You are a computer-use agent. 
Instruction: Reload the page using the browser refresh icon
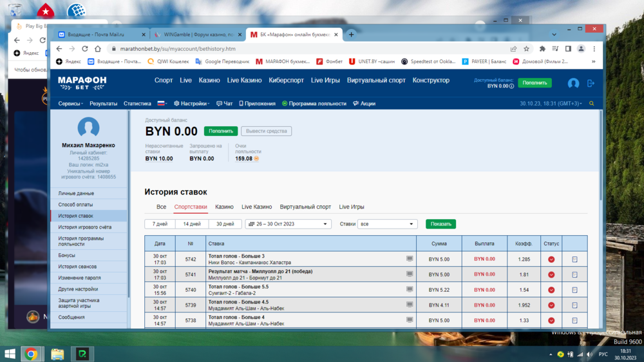pyautogui.click(x=84, y=49)
